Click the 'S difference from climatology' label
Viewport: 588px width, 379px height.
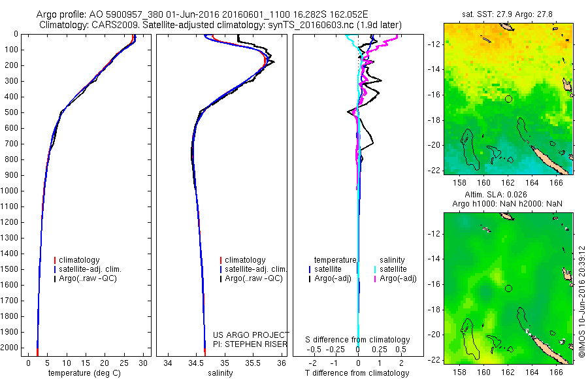coord(357,340)
